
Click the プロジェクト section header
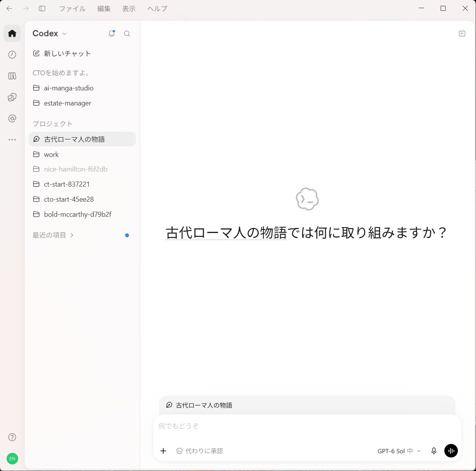(53, 124)
